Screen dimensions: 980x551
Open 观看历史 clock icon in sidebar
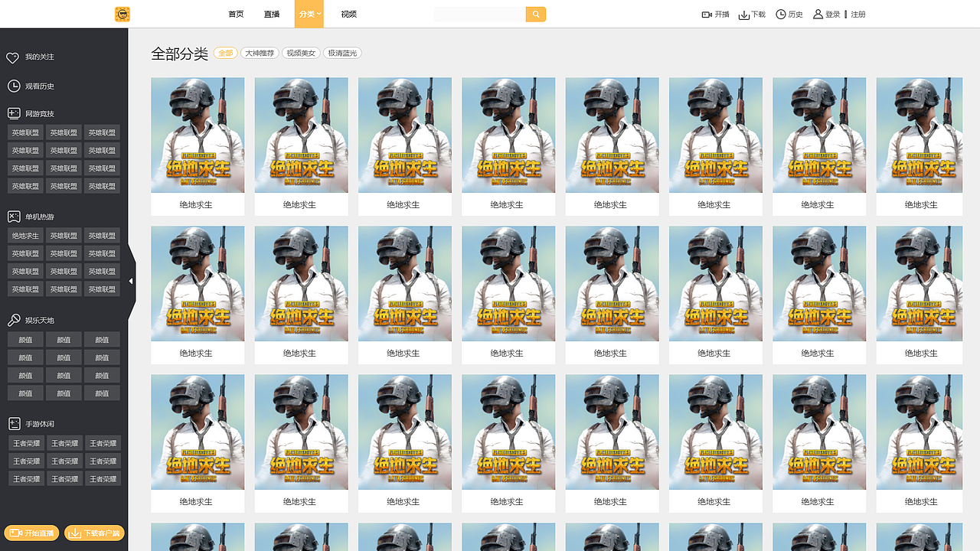(13, 86)
